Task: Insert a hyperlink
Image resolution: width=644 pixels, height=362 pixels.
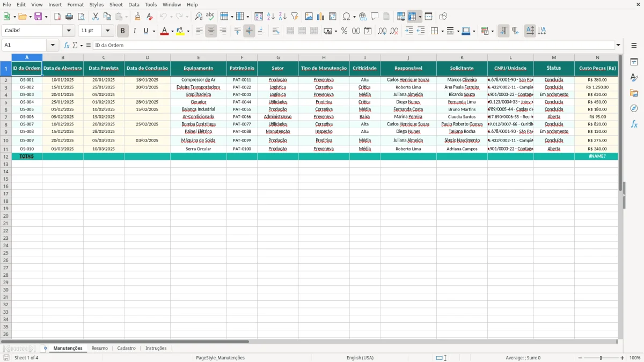Action: pos(363,17)
